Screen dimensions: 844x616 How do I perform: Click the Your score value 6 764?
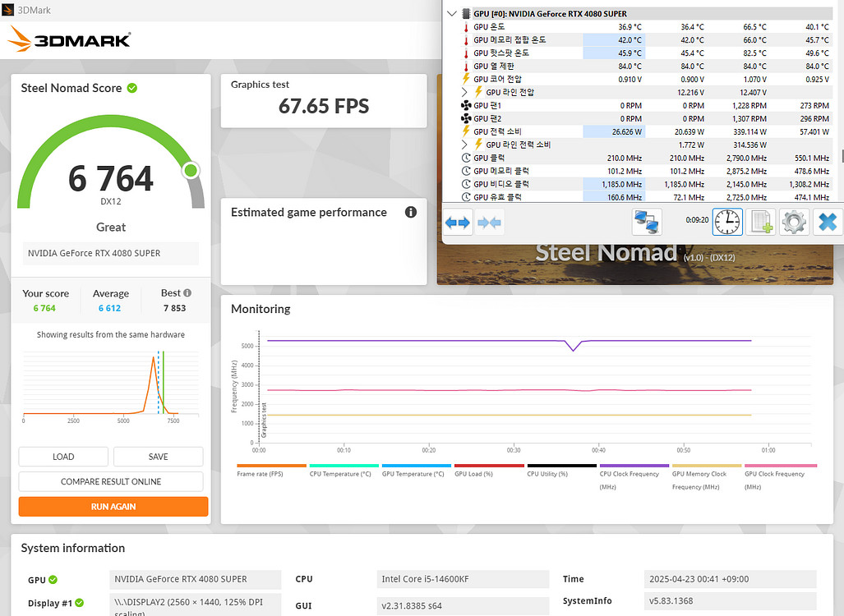44,308
